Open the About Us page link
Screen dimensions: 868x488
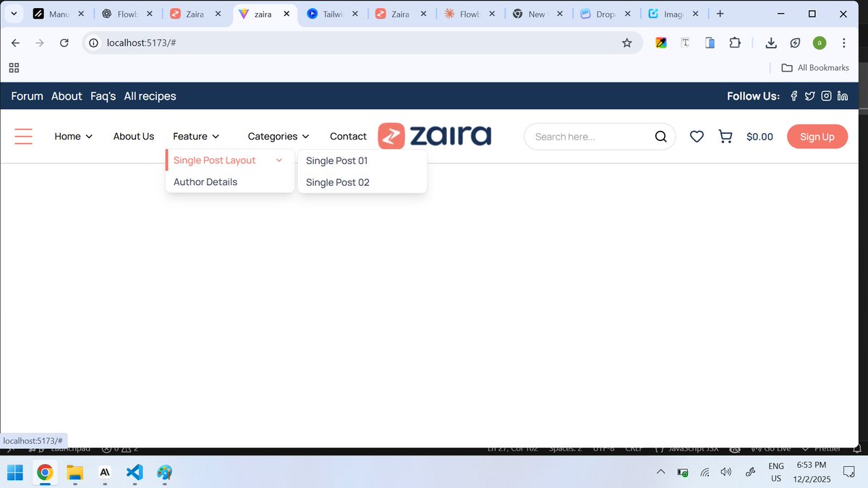coord(134,136)
